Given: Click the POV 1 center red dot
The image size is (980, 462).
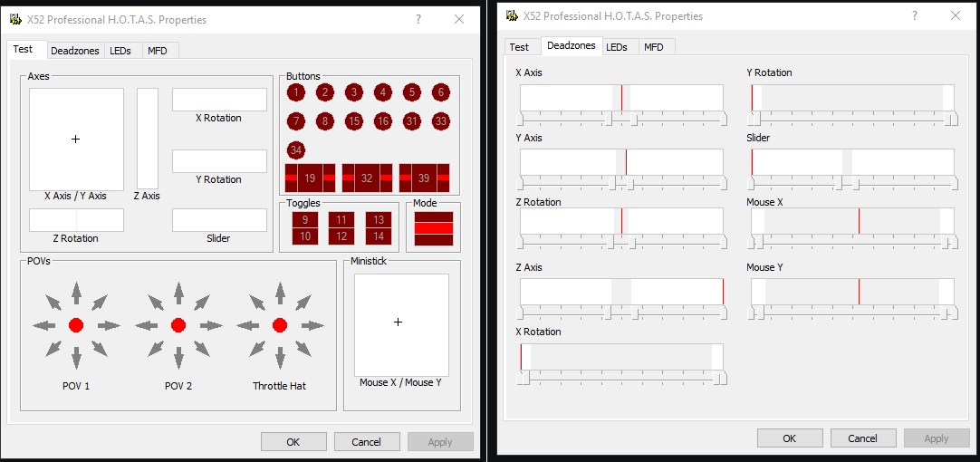Looking at the screenshot, I should tap(75, 325).
